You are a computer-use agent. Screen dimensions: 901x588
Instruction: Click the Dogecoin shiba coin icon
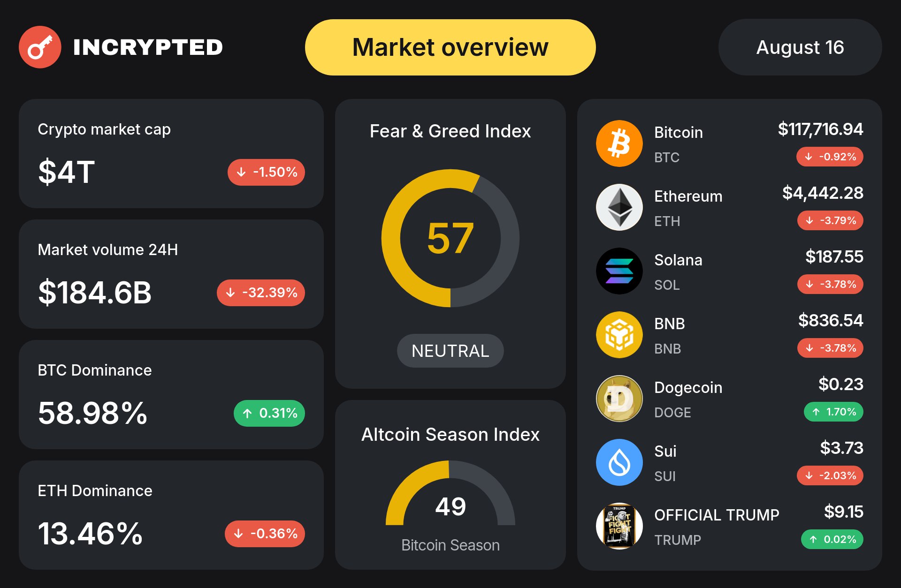point(619,399)
